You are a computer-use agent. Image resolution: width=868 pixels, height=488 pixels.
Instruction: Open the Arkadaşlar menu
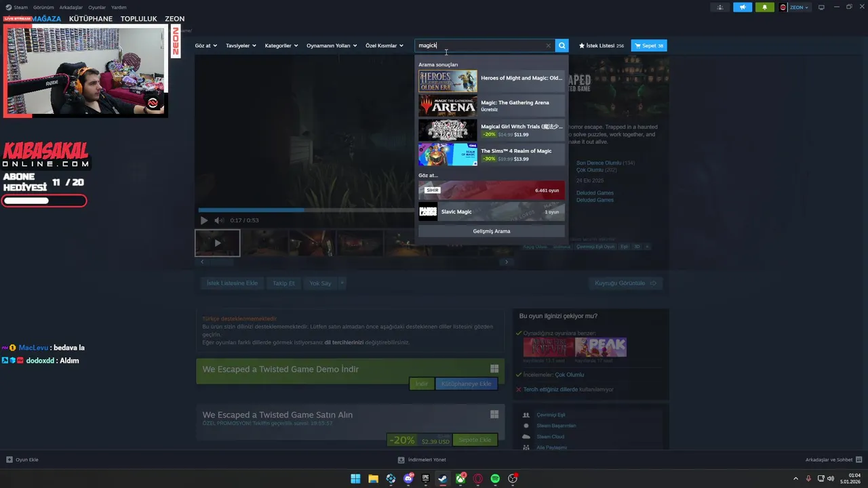[x=71, y=7]
